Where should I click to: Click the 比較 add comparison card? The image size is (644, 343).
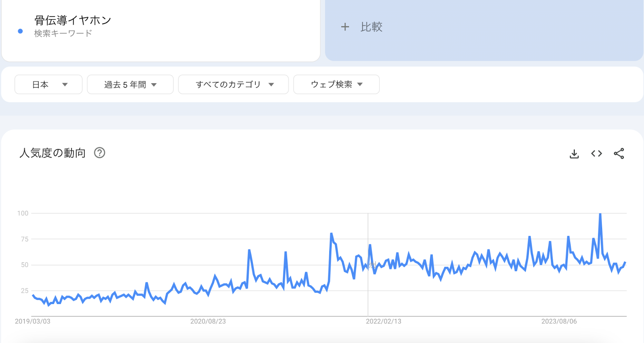coord(484,30)
